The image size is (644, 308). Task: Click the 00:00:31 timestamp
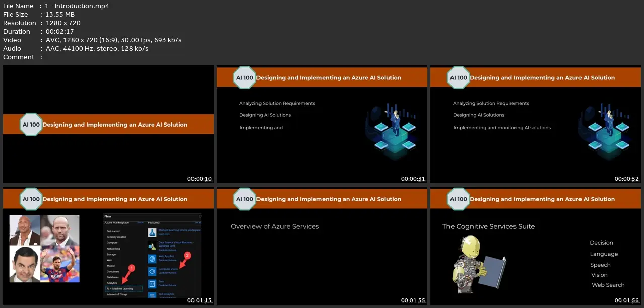[413, 179]
